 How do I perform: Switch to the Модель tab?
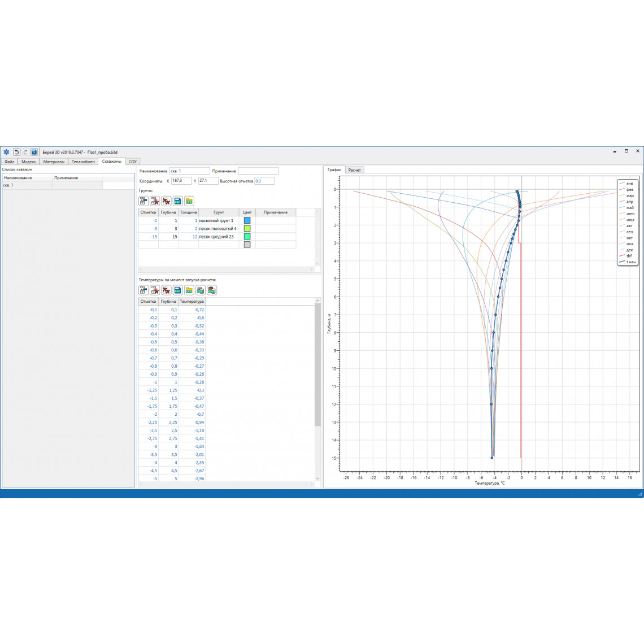click(29, 162)
